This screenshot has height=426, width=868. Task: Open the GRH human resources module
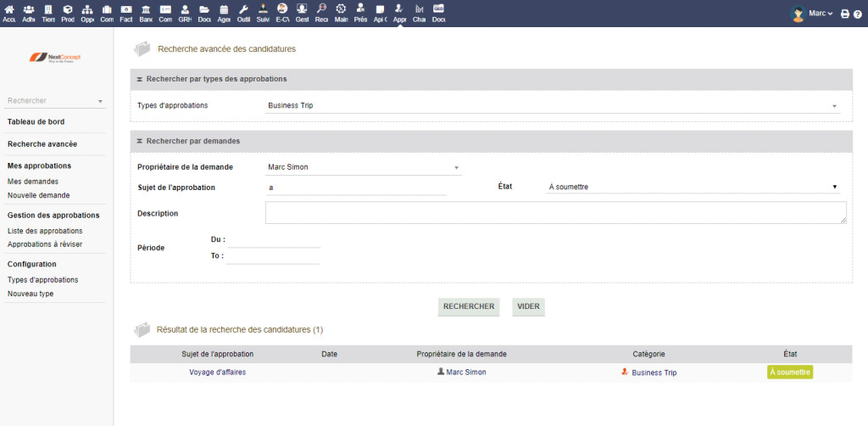click(185, 13)
